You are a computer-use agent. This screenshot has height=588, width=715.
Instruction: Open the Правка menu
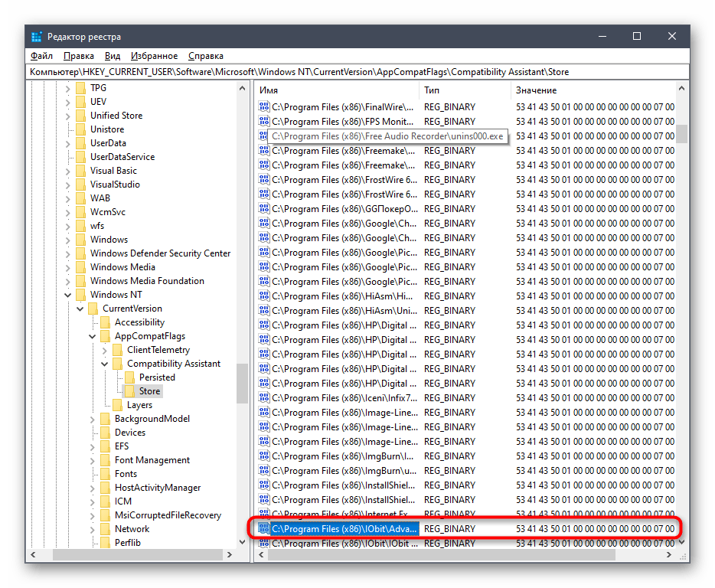[x=79, y=56]
